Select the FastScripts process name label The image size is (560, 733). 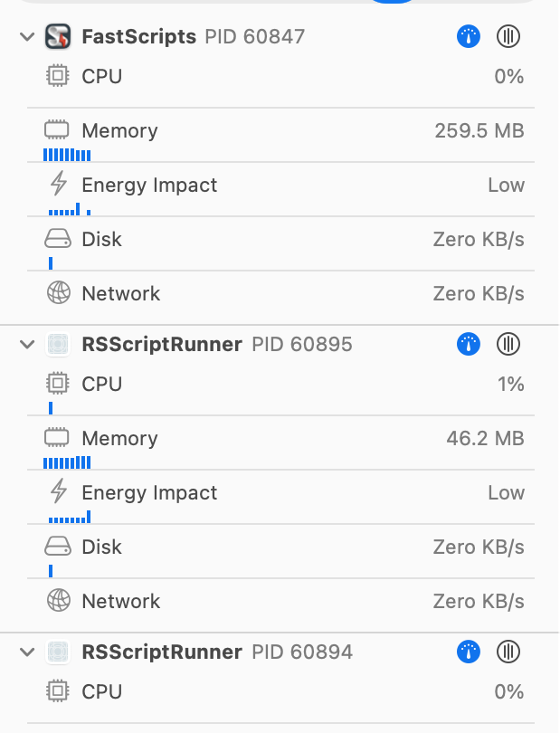click(138, 37)
